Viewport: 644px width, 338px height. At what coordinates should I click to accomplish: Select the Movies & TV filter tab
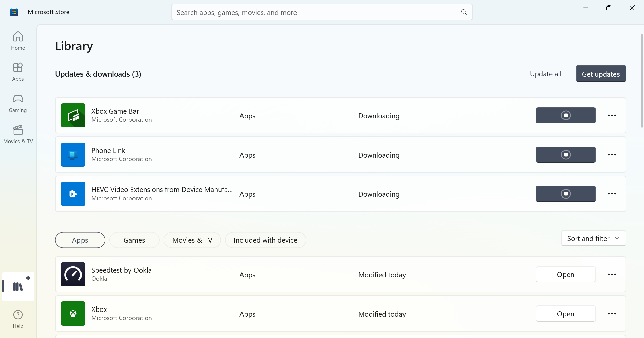193,240
